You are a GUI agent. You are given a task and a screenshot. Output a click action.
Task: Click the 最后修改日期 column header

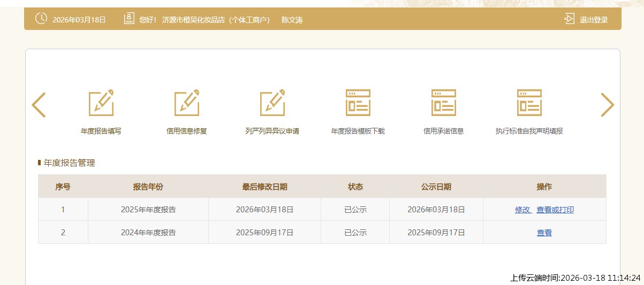coord(264,187)
